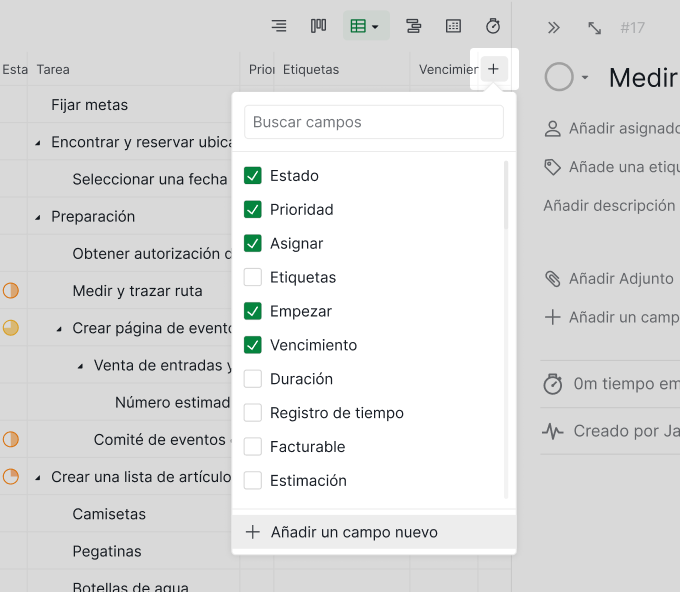Expand task detail with diagonal arrows icon
The image size is (680, 592).
tap(594, 28)
